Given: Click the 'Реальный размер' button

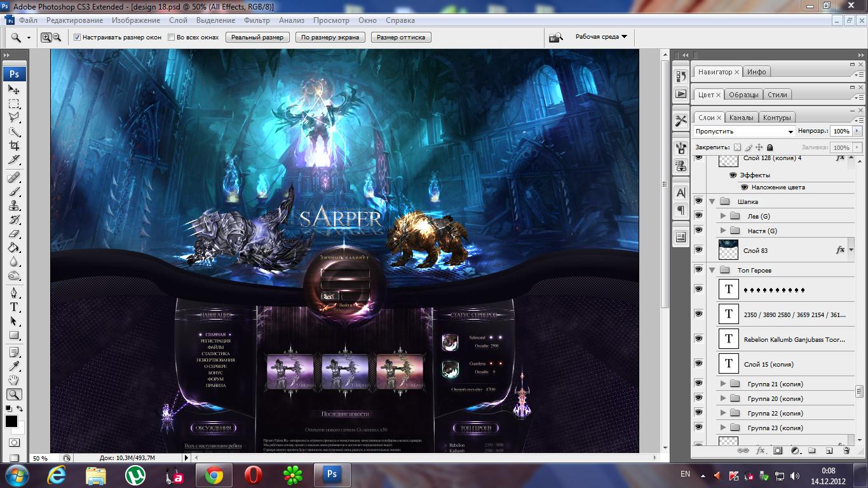Looking at the screenshot, I should [257, 37].
